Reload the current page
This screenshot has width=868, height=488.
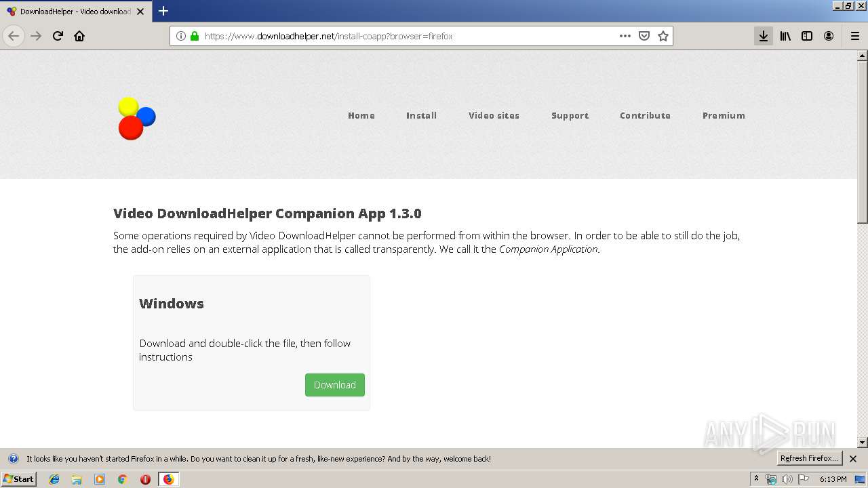(58, 36)
